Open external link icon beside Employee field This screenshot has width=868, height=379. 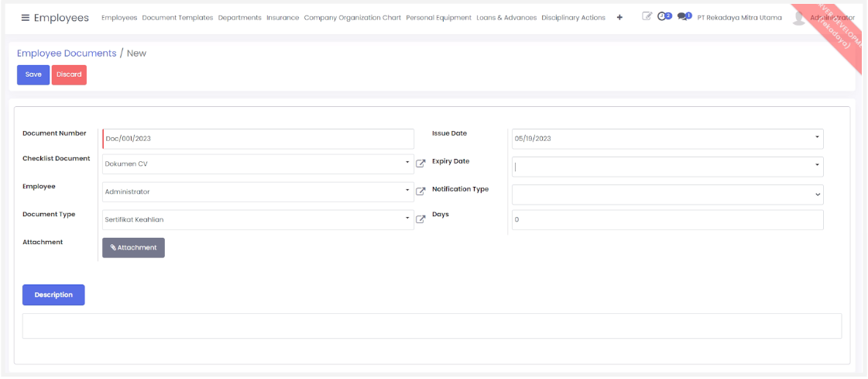pos(421,191)
